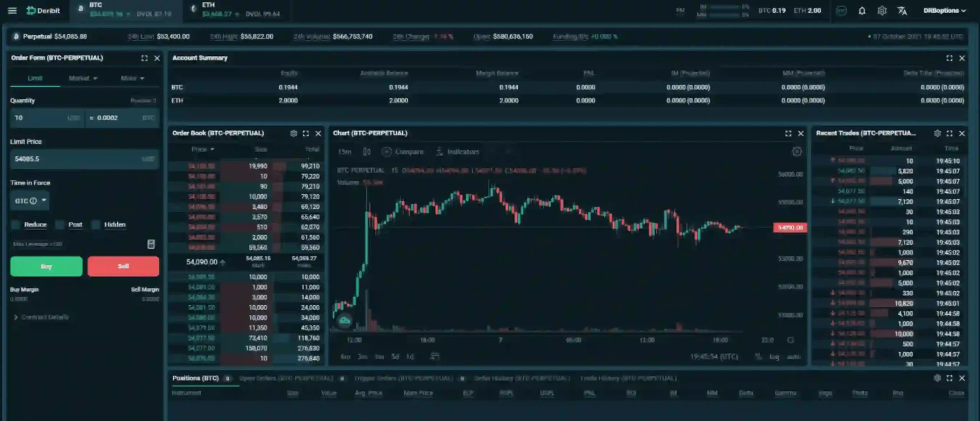This screenshot has height=421, width=980.
Task: Open Recent Trades settings gear
Action: click(x=937, y=133)
